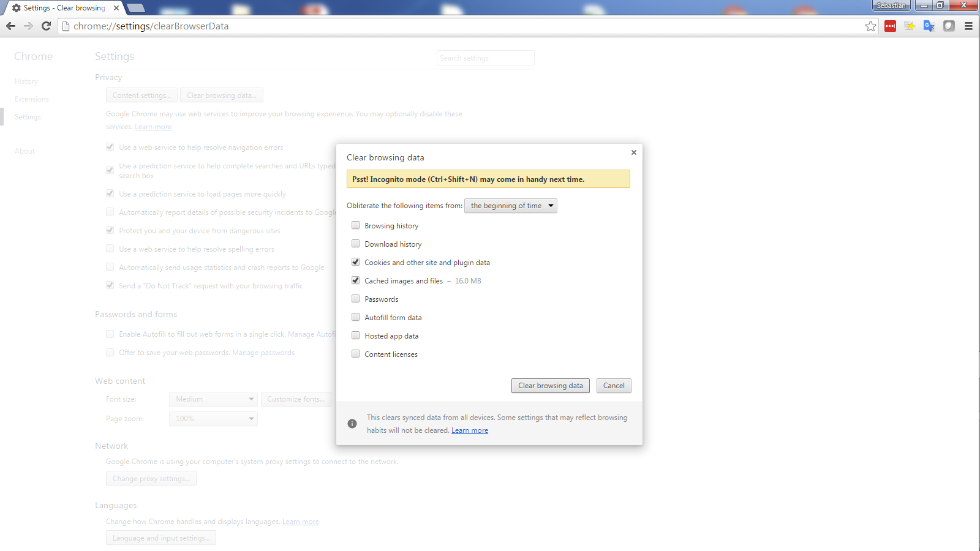The height and width of the screenshot is (551, 980).
Task: Click the LastPass extension icon
Action: point(890,26)
